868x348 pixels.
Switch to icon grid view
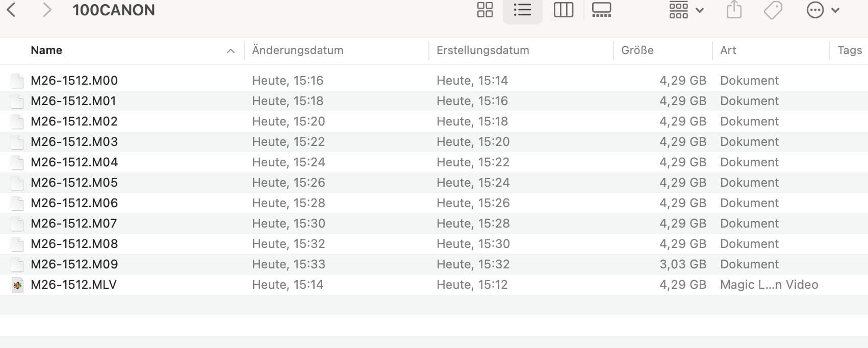pyautogui.click(x=484, y=10)
